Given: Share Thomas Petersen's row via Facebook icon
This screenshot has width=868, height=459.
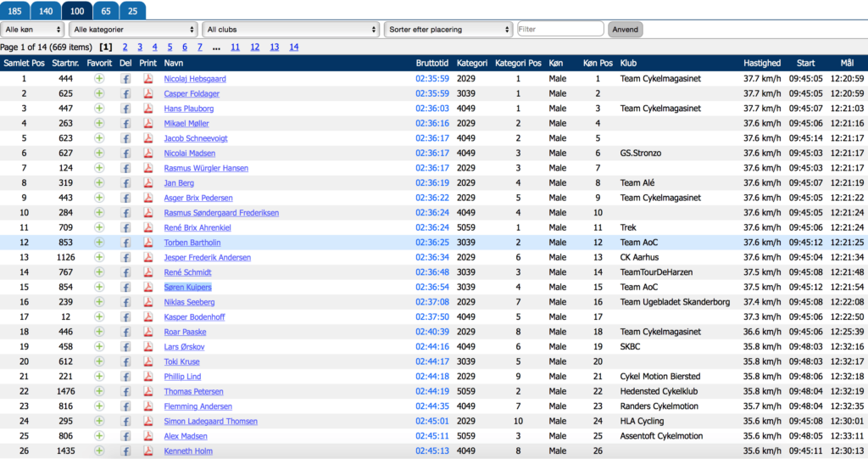Looking at the screenshot, I should tap(125, 392).
